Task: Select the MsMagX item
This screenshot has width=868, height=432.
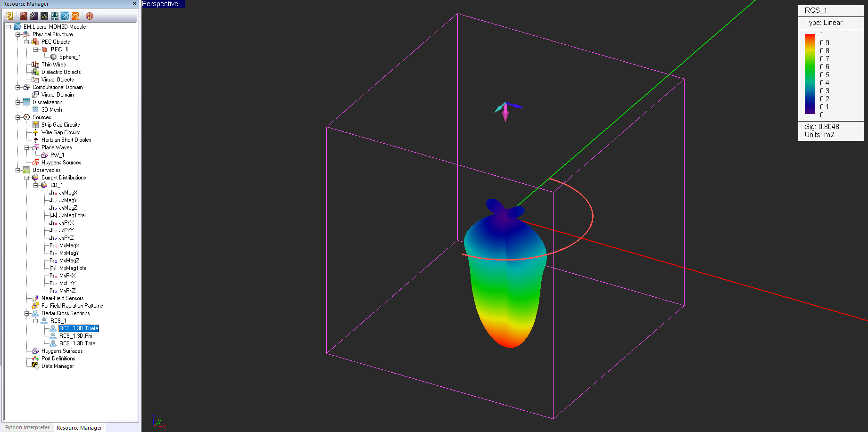Action: point(69,245)
